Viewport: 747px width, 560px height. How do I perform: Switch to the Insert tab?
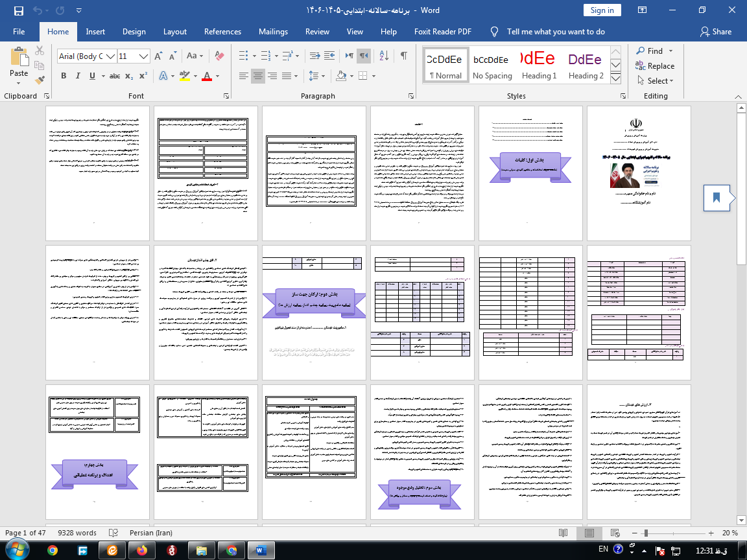coord(95,31)
